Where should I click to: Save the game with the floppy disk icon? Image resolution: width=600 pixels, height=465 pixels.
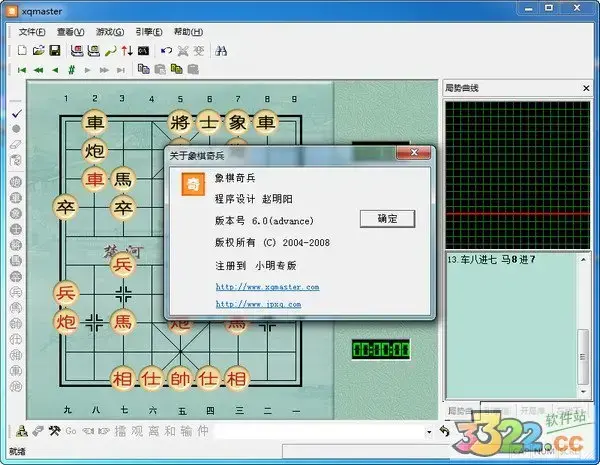(55, 51)
